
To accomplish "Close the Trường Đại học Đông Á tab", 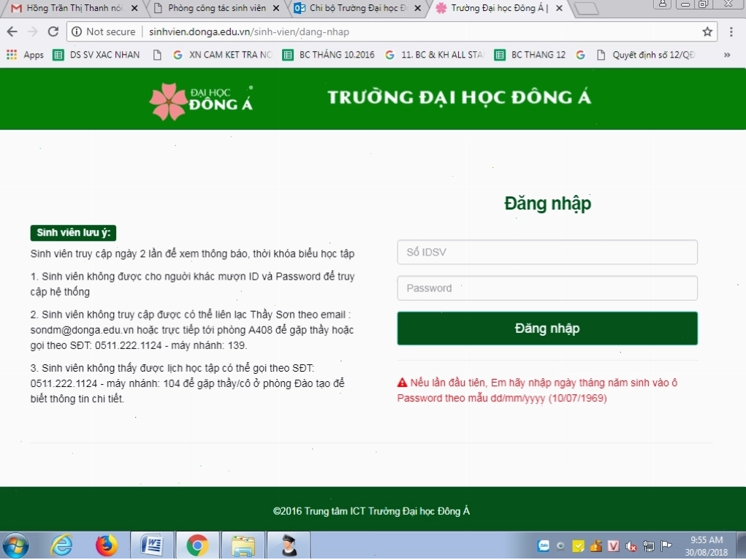I will click(x=560, y=8).
